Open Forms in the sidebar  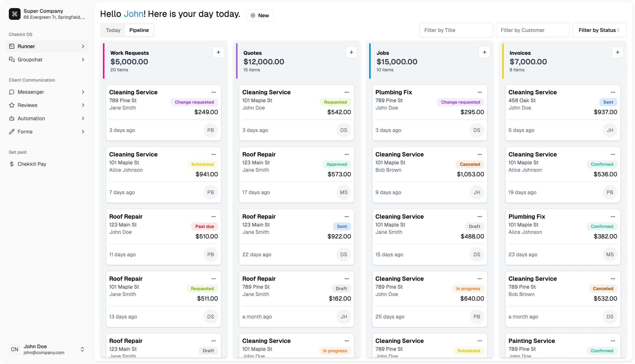pyautogui.click(x=47, y=132)
